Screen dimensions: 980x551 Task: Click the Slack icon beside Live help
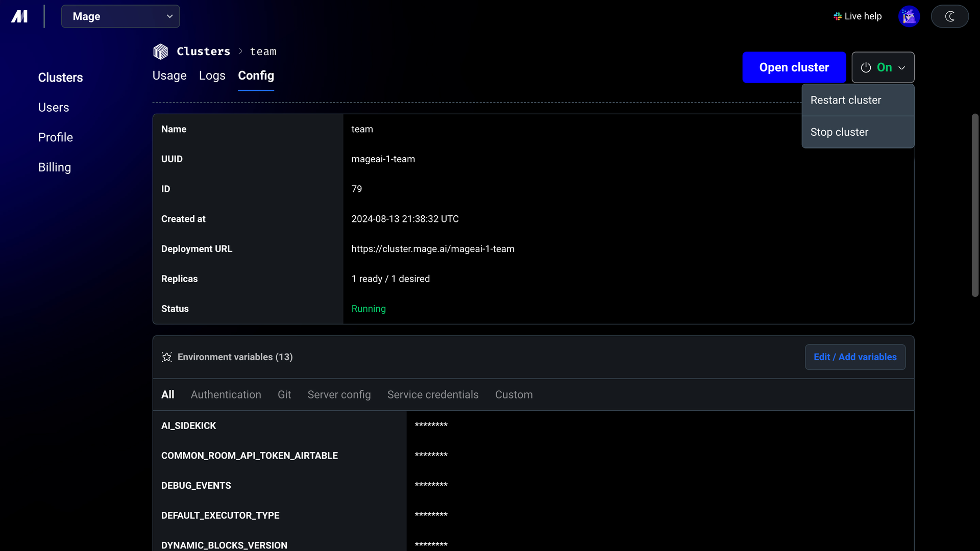pyautogui.click(x=838, y=16)
